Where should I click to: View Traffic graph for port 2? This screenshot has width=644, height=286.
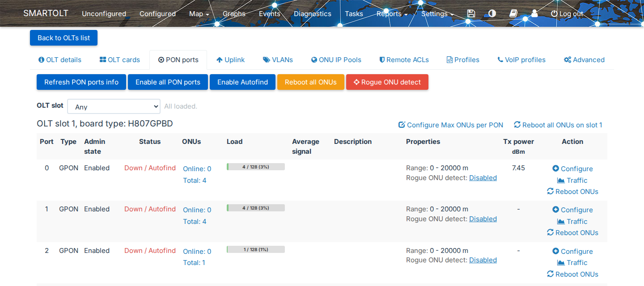(x=572, y=262)
